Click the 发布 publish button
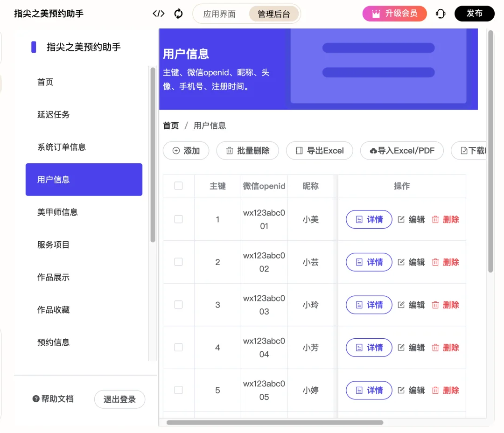The height and width of the screenshot is (433, 504). (475, 14)
